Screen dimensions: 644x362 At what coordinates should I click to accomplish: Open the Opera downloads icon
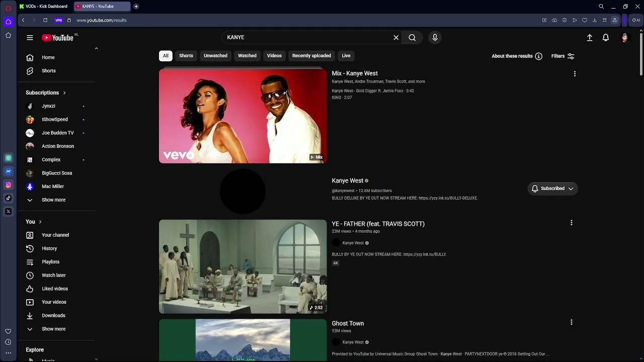(x=595, y=20)
